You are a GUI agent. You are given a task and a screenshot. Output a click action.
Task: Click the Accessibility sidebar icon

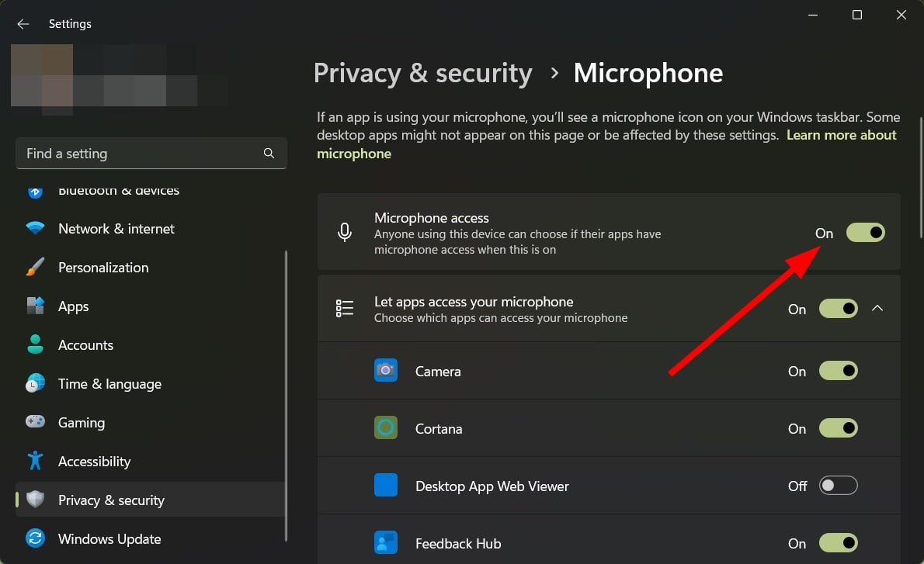point(36,461)
